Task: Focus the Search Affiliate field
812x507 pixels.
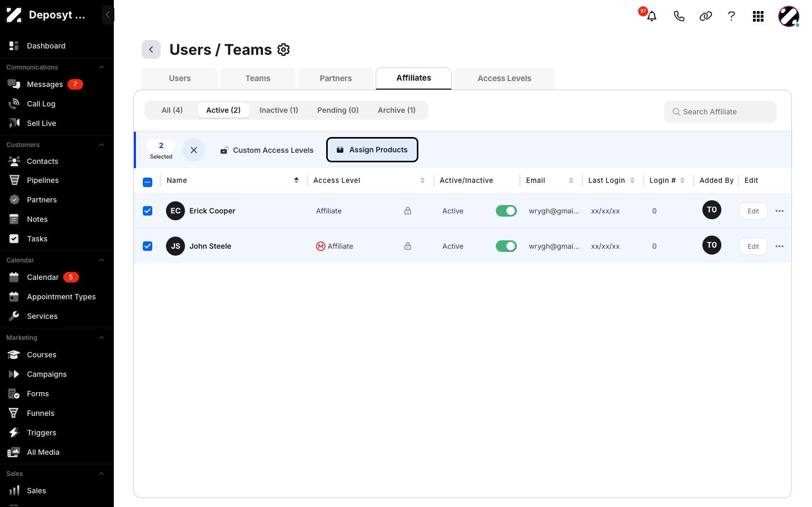Action: [x=720, y=112]
